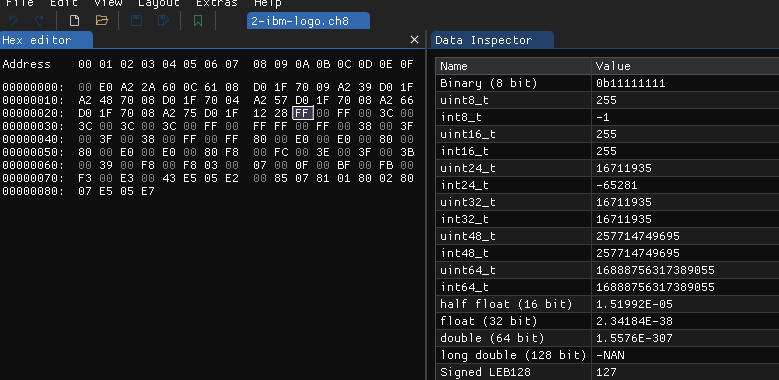
Task: Select the int32_t row
Action: point(608,219)
